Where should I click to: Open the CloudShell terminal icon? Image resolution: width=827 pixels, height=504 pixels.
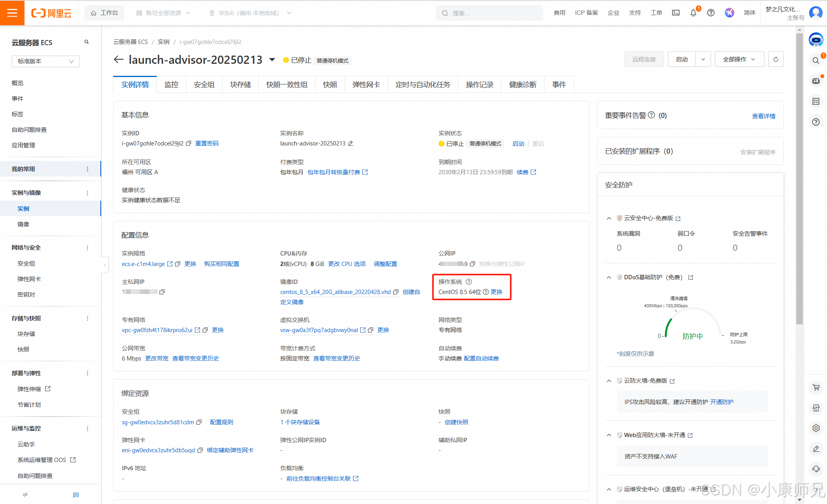click(x=676, y=13)
